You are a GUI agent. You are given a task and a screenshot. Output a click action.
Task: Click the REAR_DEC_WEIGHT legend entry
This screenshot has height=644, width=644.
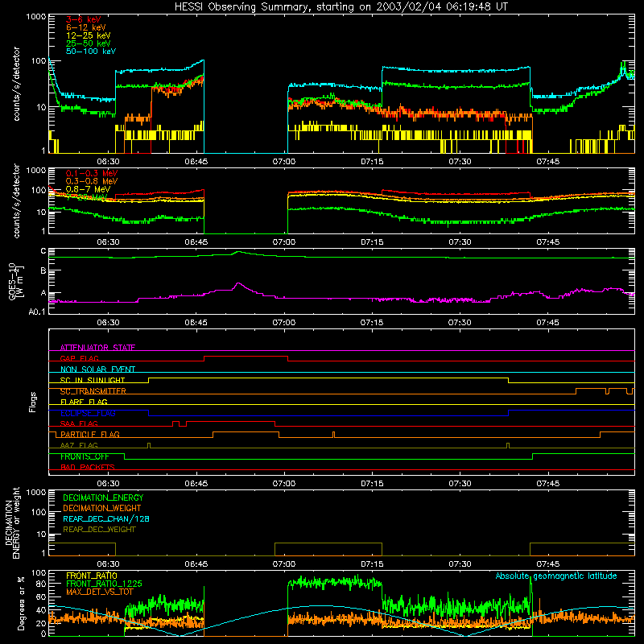pos(99,530)
